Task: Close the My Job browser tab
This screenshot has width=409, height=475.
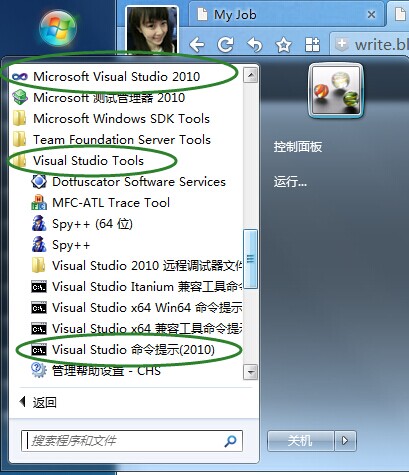Action: (371, 15)
